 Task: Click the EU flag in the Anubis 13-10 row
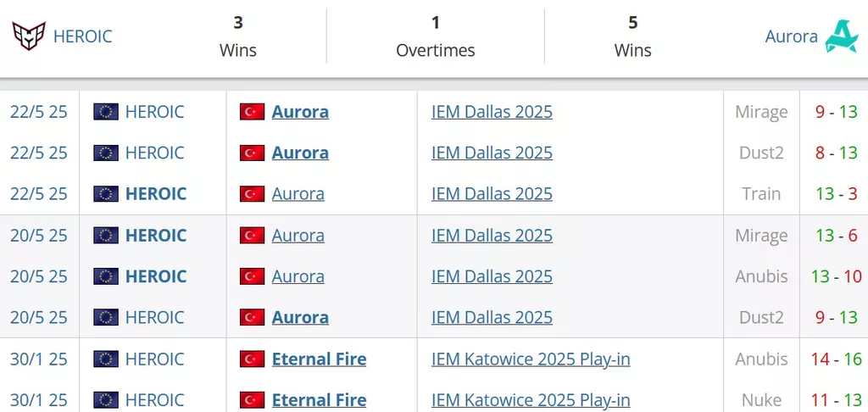tap(106, 276)
